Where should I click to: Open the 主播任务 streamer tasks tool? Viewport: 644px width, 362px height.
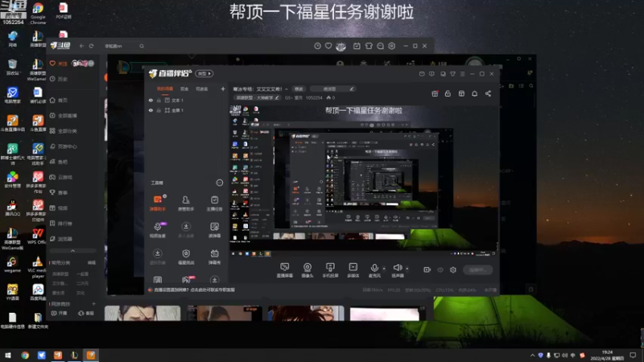214,204
